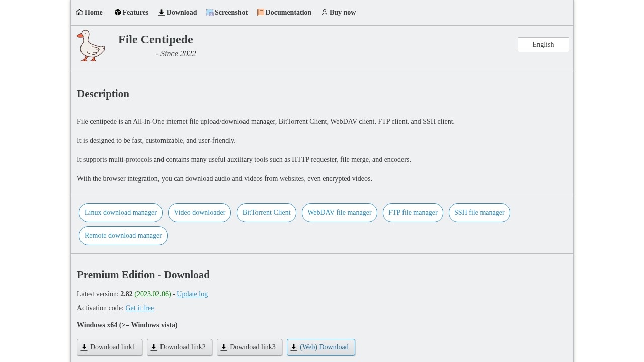Choose the SSH file manager tag
The image size is (644, 362).
point(479,213)
